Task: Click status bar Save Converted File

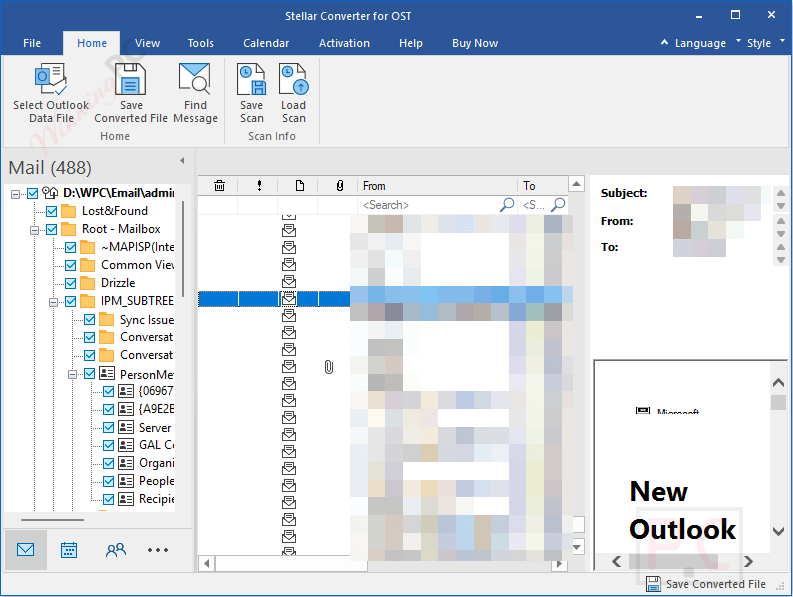Action: (x=706, y=584)
